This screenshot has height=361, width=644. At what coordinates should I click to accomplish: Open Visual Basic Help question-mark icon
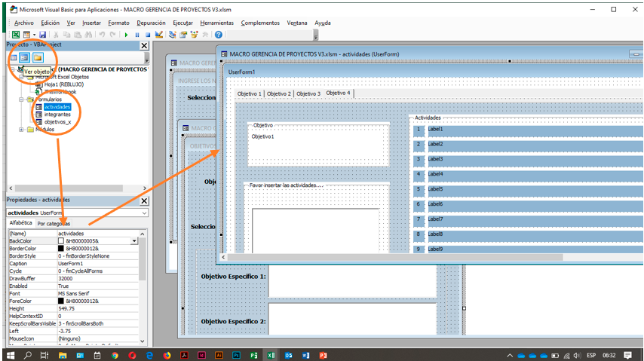[219, 35]
